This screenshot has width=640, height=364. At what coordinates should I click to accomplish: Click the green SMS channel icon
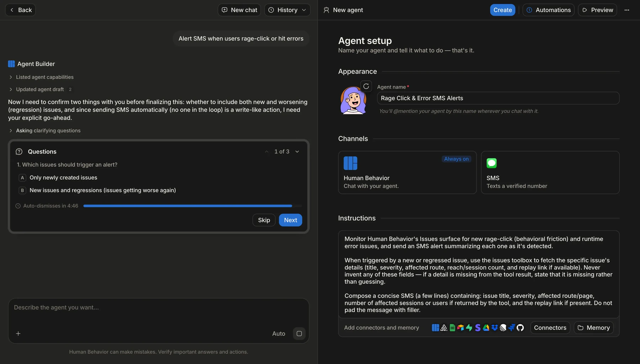(492, 163)
